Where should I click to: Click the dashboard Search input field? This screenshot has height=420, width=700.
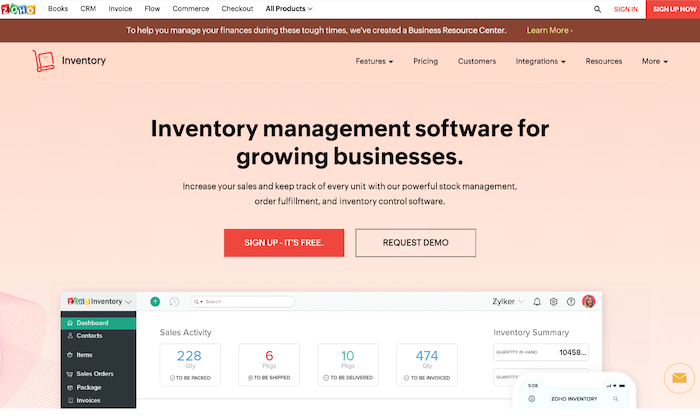242,302
